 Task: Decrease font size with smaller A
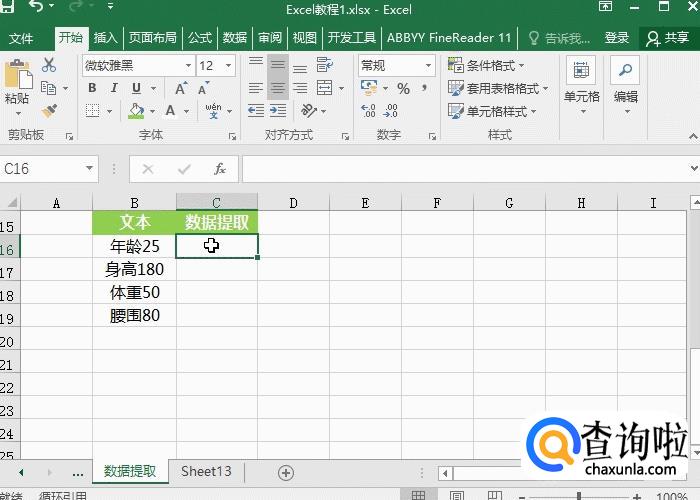coord(204,88)
